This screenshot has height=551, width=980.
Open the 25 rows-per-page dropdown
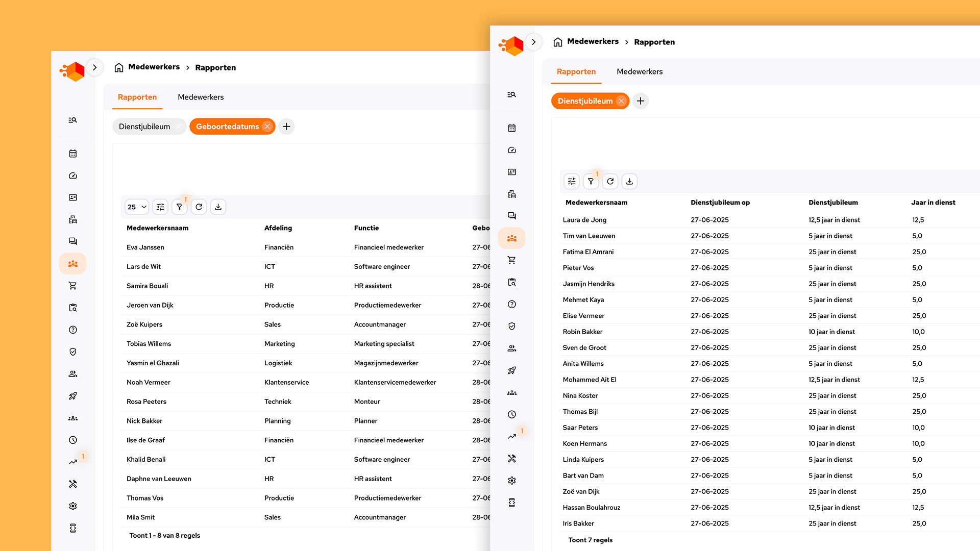pos(137,207)
